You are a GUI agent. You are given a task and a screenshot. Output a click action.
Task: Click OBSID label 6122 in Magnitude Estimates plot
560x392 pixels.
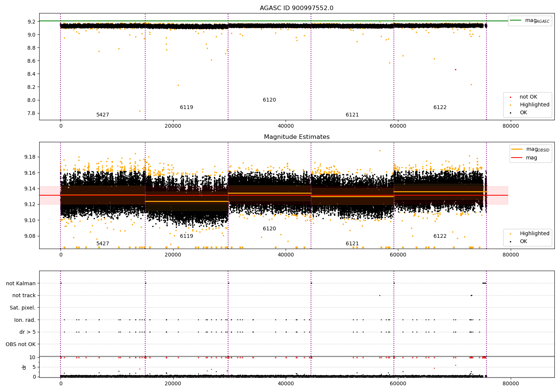(440, 236)
